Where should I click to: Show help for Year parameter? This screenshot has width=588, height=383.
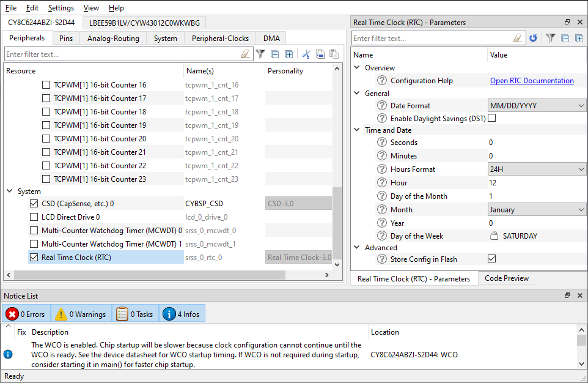382,223
